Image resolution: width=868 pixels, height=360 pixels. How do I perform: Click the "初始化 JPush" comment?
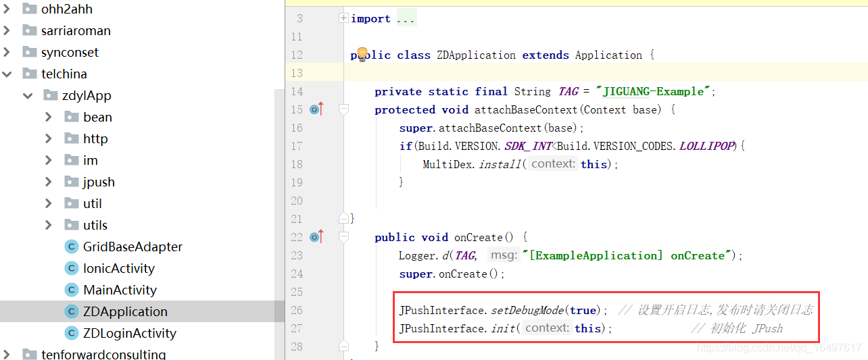point(737,328)
